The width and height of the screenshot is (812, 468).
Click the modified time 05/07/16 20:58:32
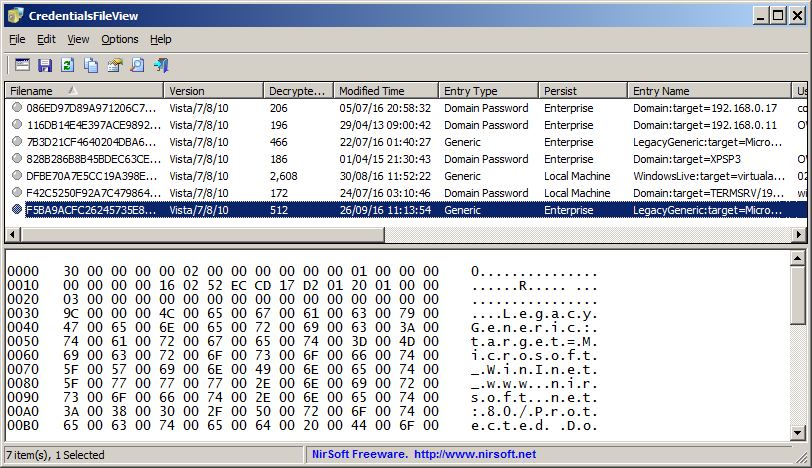pos(385,108)
